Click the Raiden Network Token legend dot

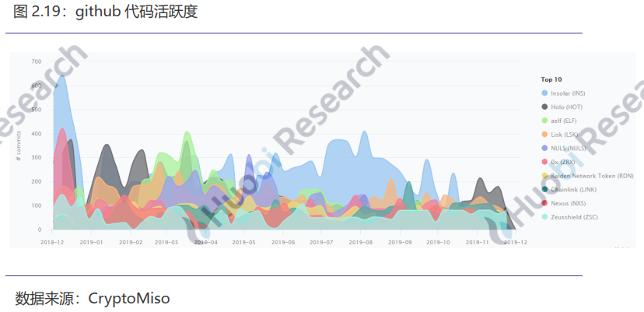pyautogui.click(x=545, y=176)
